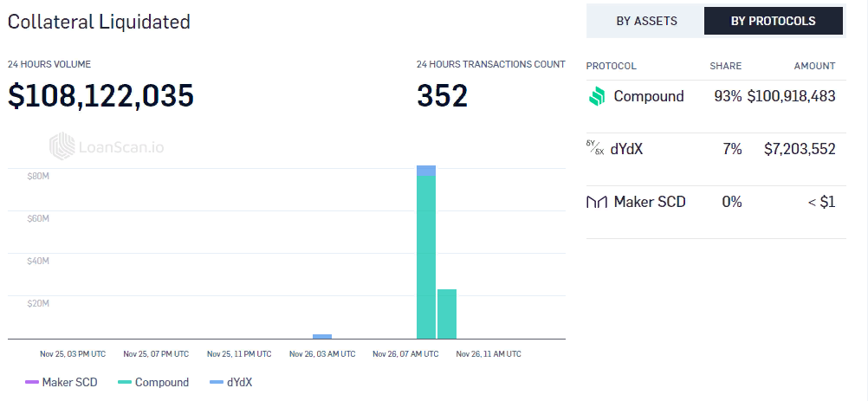
Task: Click the $108,122,035 volume figure
Action: pos(100,95)
